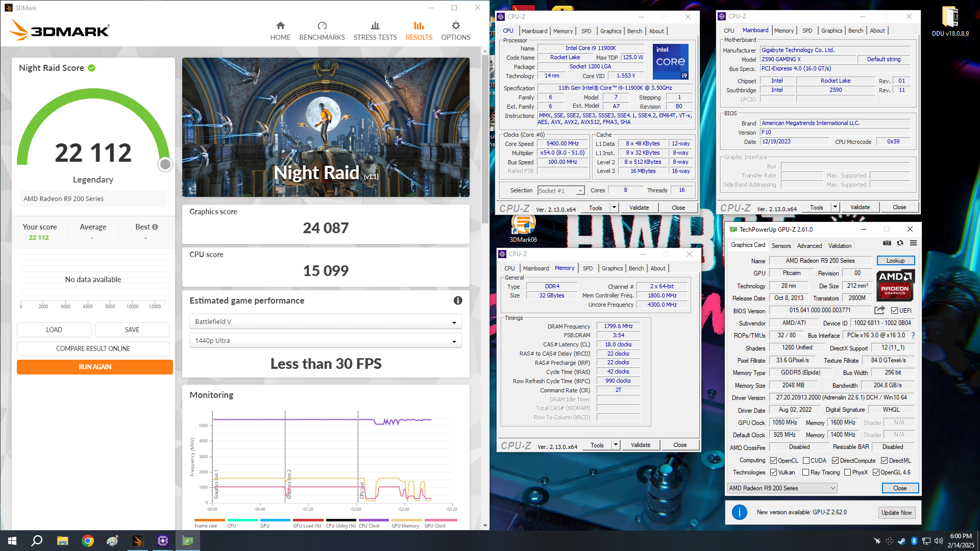Toggle the PhysX checkbox in GPU-Z
This screenshot has height=551, width=980.
(x=847, y=472)
